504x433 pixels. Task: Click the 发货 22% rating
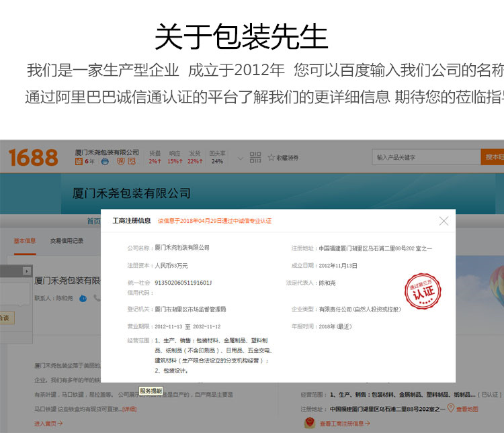point(195,157)
